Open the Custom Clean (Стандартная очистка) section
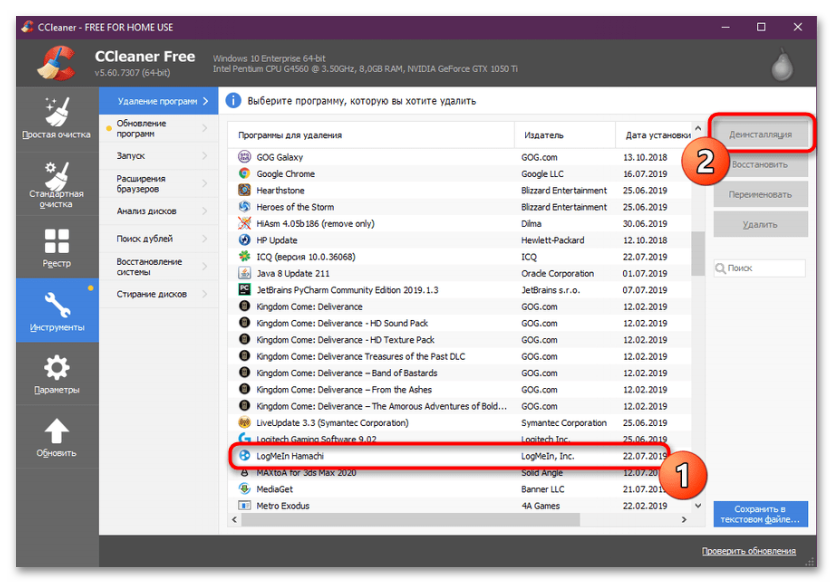Screen dimensions: 834x583 point(56,184)
